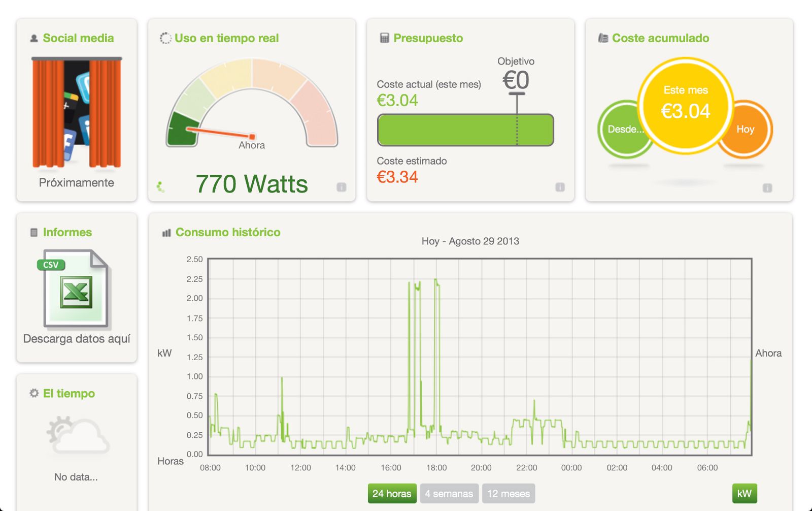Click the calculator icon beside Presupuesto
Image resolution: width=812 pixels, height=511 pixels.
click(384, 38)
